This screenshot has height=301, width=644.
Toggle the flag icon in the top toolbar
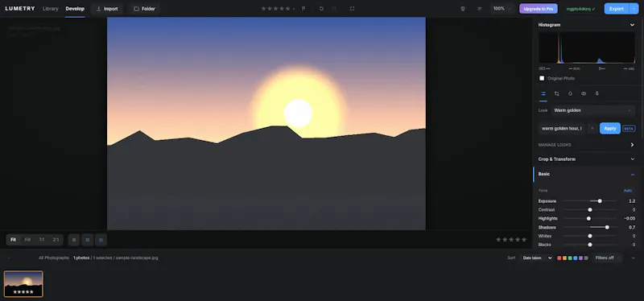[303, 9]
